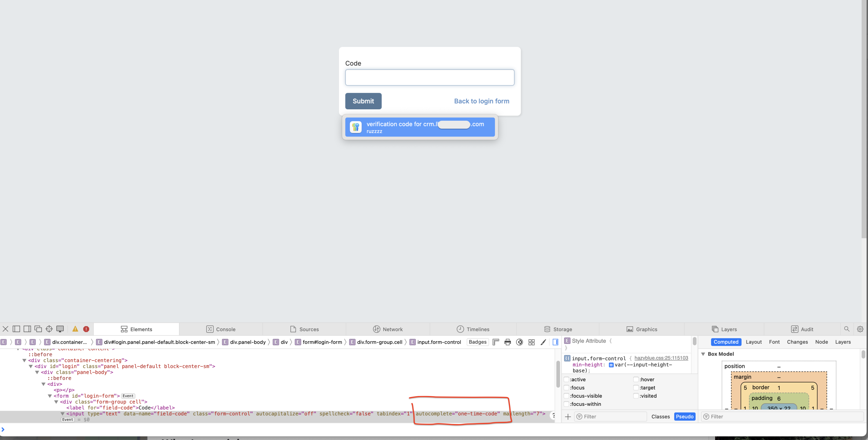The width and height of the screenshot is (868, 440).
Task: Click into the Code input field
Action: pyautogui.click(x=430, y=78)
